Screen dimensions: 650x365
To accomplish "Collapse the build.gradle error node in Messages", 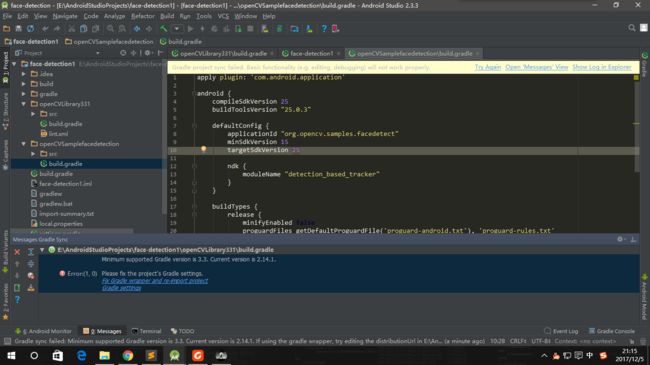I will pos(42,250).
